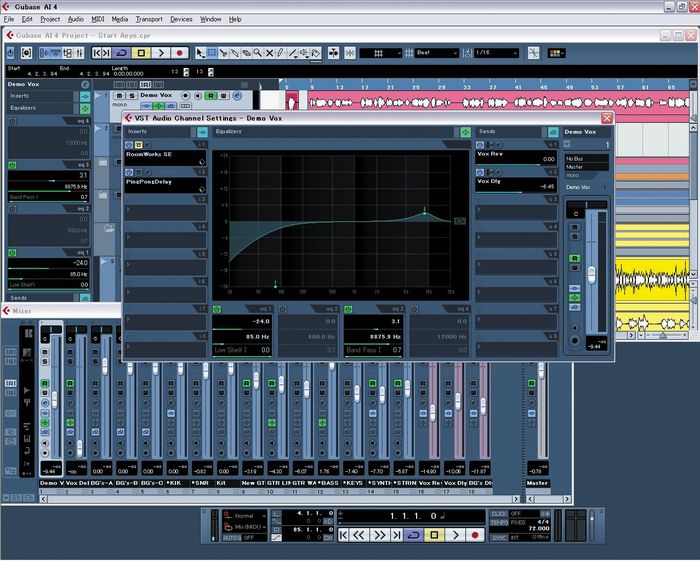Click Demo Vox mixer channel fader
The width and height of the screenshot is (700, 561).
click(54, 399)
